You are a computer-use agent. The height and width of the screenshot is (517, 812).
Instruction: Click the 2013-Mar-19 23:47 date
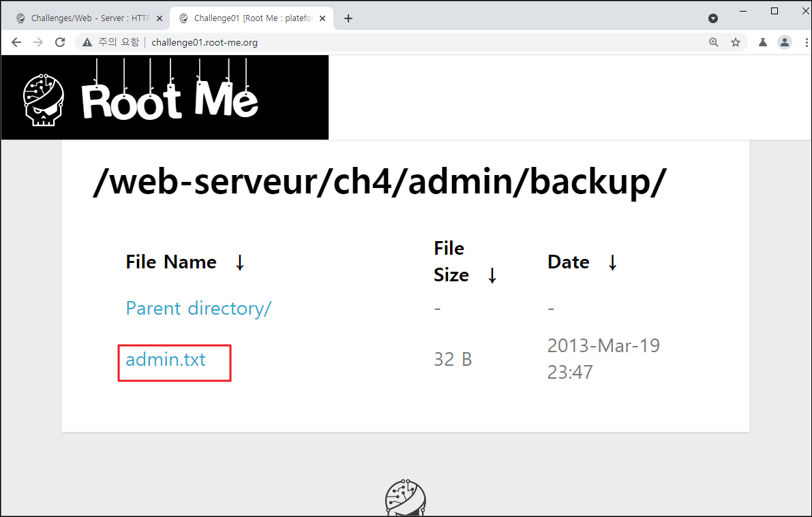point(604,359)
